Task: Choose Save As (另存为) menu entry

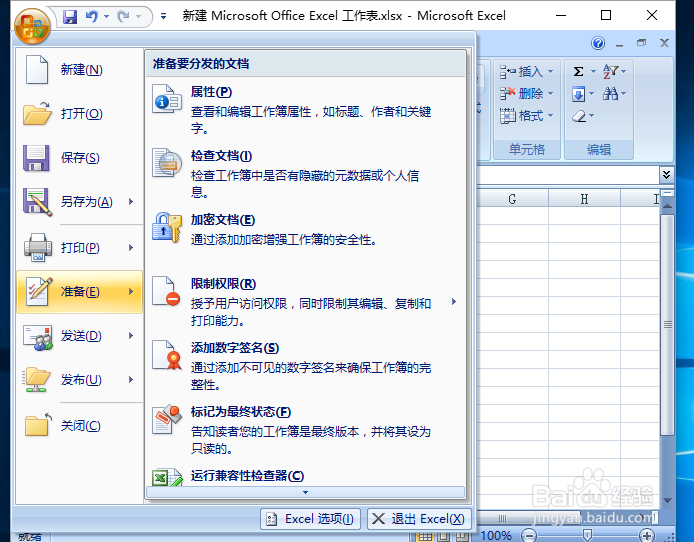Action: pos(80,202)
